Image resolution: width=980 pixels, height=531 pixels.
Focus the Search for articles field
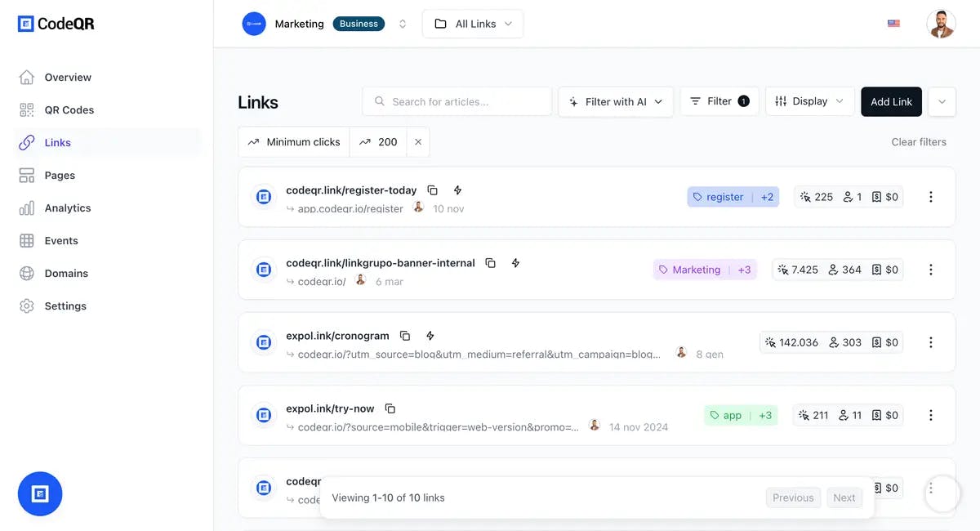(457, 101)
